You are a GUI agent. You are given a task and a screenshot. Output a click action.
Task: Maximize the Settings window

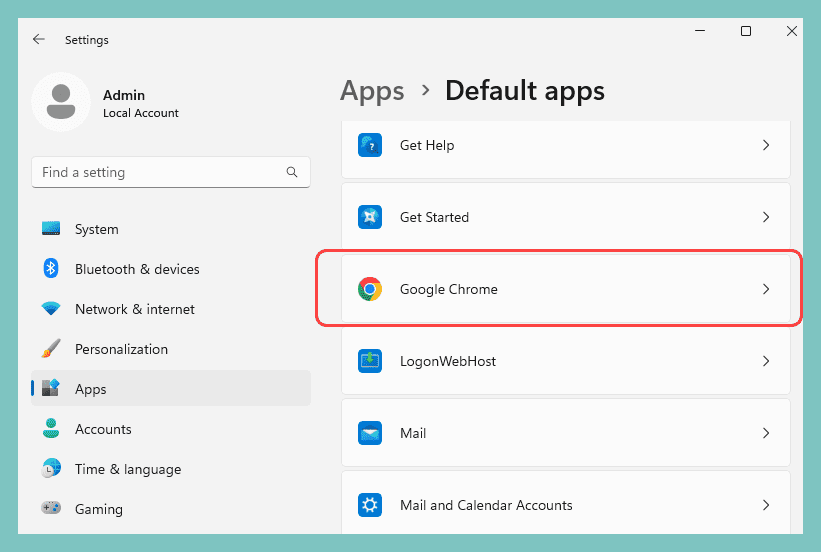(746, 31)
